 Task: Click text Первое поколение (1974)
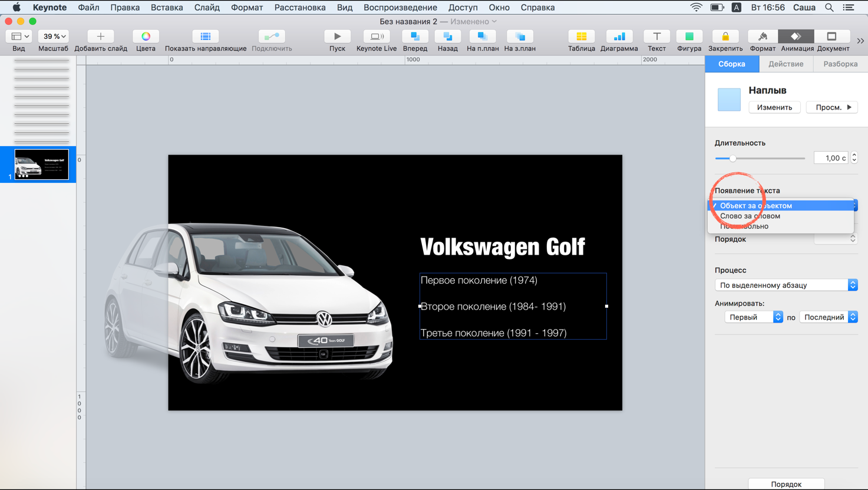coord(479,280)
